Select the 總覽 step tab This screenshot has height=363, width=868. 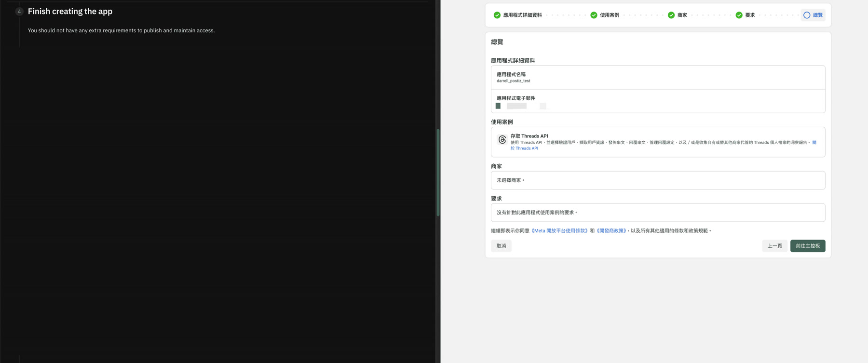click(813, 15)
